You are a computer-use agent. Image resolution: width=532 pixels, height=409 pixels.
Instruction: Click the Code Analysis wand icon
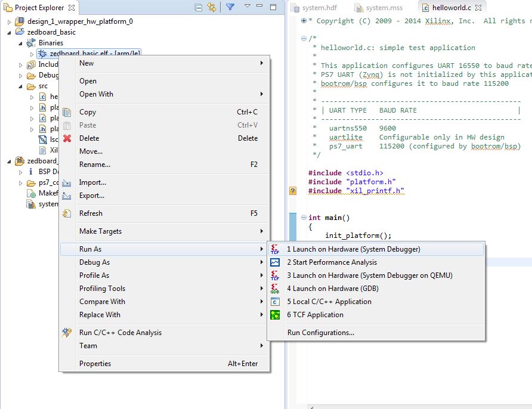67,332
